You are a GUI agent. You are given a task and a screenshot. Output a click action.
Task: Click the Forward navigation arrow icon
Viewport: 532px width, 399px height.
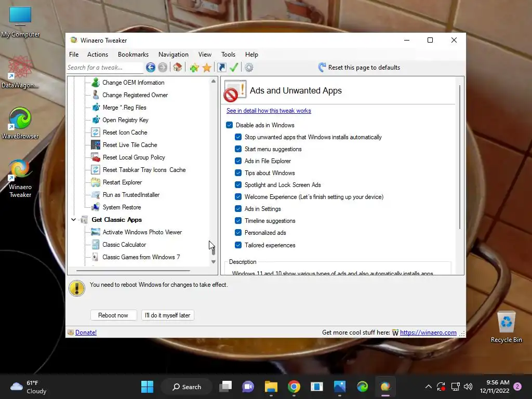pyautogui.click(x=163, y=68)
